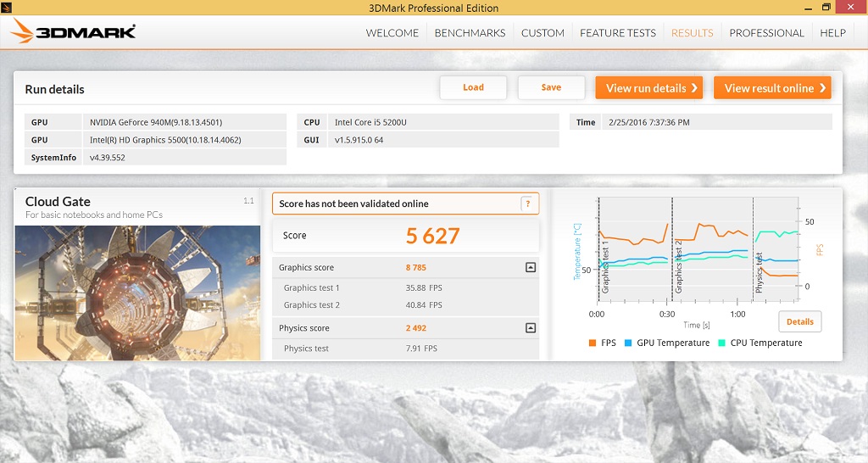Open the chart Details button

[799, 321]
